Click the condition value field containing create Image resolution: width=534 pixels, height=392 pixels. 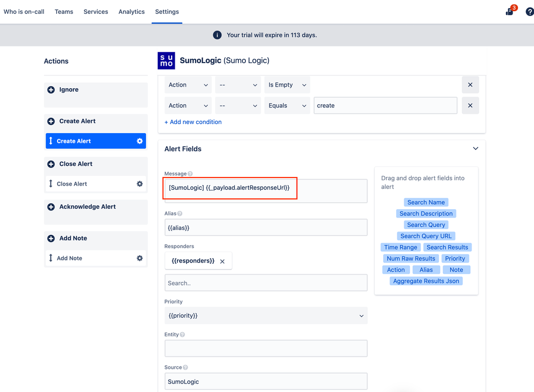[385, 106]
